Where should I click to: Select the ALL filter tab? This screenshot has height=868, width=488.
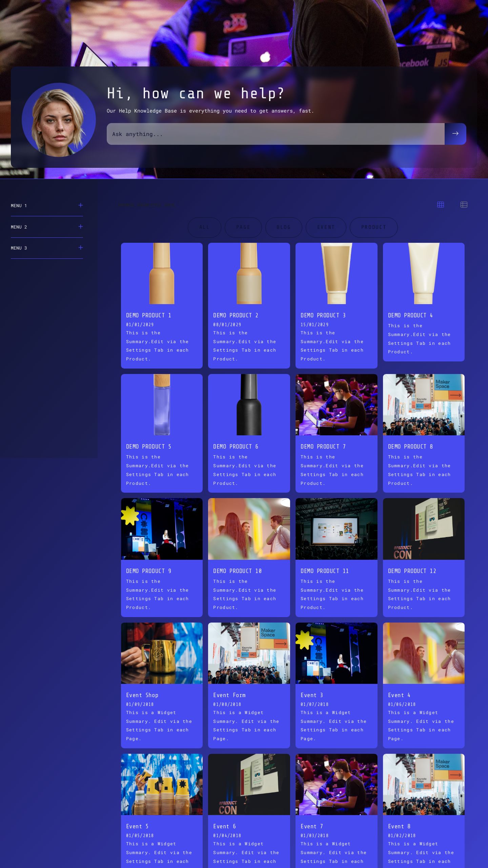coord(204,227)
